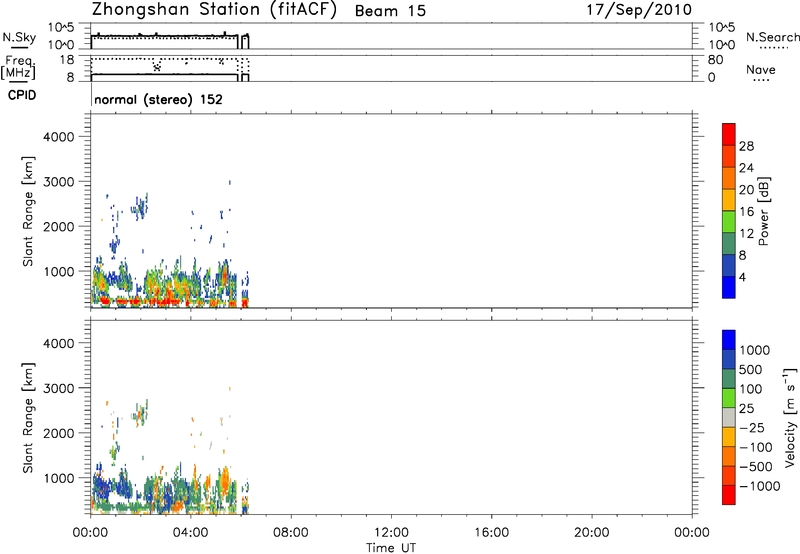Screen dimensions: 800x554
Task: Click the 'Time UT' axis title
Action: [x=391, y=548]
